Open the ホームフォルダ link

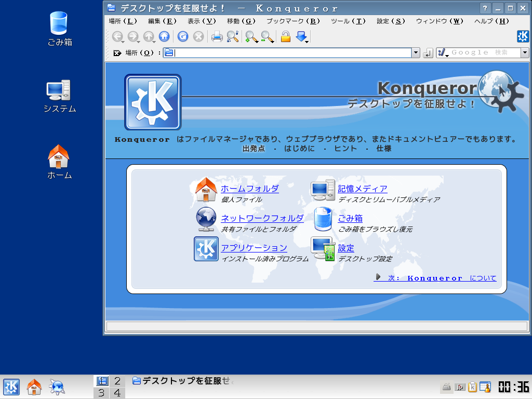point(250,189)
